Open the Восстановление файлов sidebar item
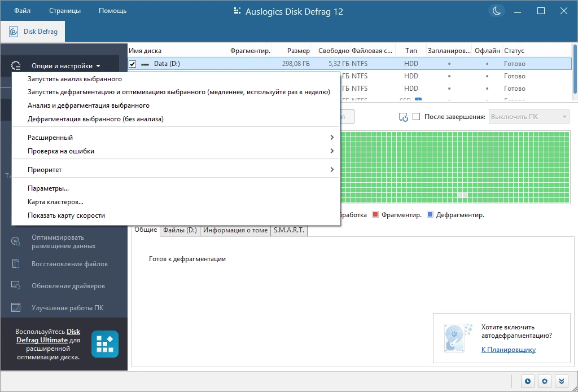Image resolution: width=578 pixels, height=392 pixels. (69, 264)
